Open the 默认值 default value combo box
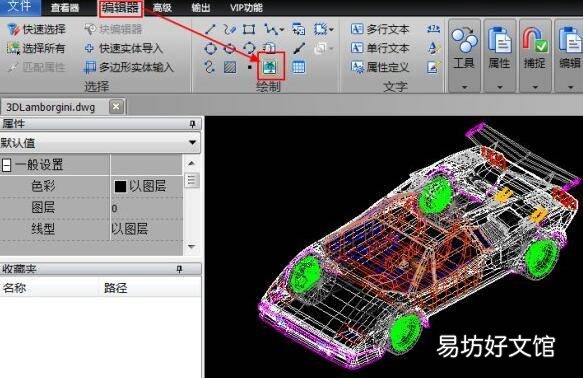 100,143
